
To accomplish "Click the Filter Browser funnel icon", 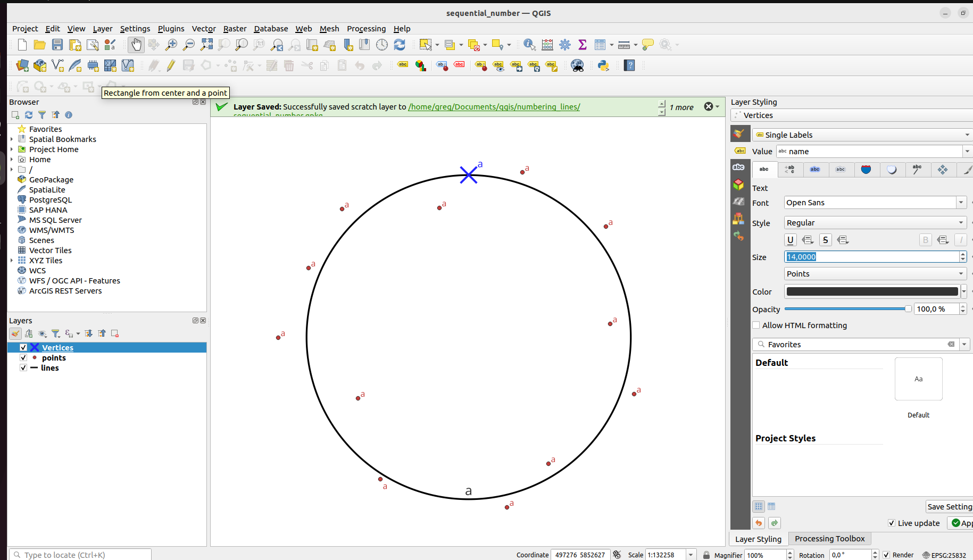I will (42, 115).
